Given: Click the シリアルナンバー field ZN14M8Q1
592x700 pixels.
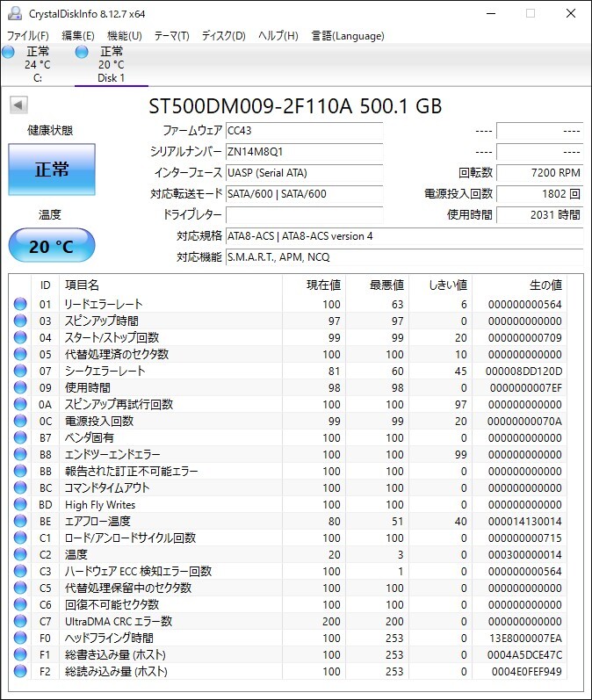Looking at the screenshot, I should [305, 152].
